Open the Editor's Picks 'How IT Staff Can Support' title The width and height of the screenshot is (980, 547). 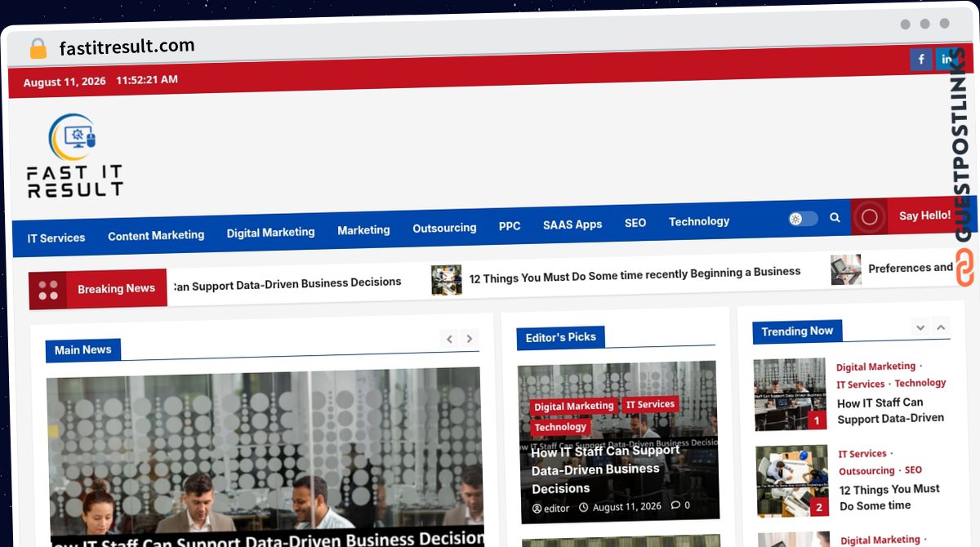coord(605,469)
